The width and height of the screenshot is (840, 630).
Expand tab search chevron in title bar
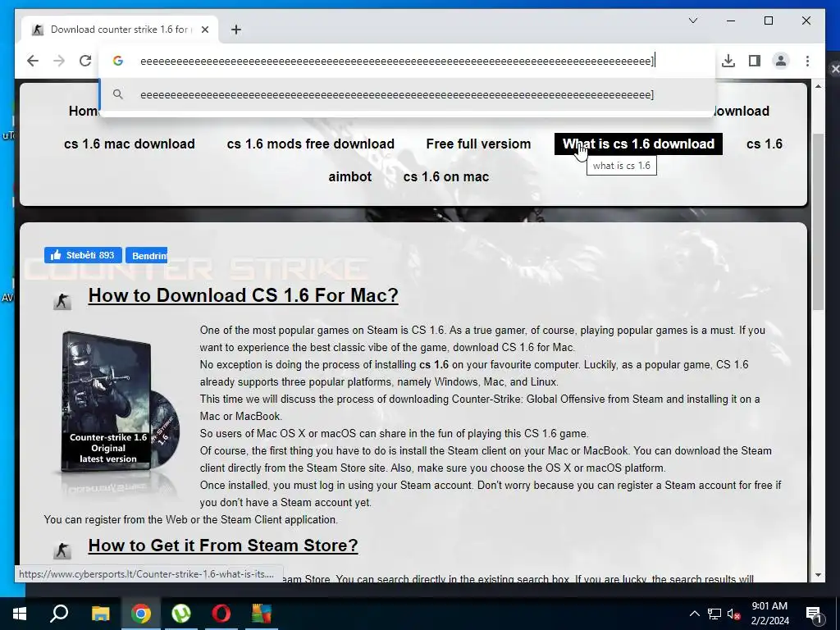pyautogui.click(x=692, y=21)
